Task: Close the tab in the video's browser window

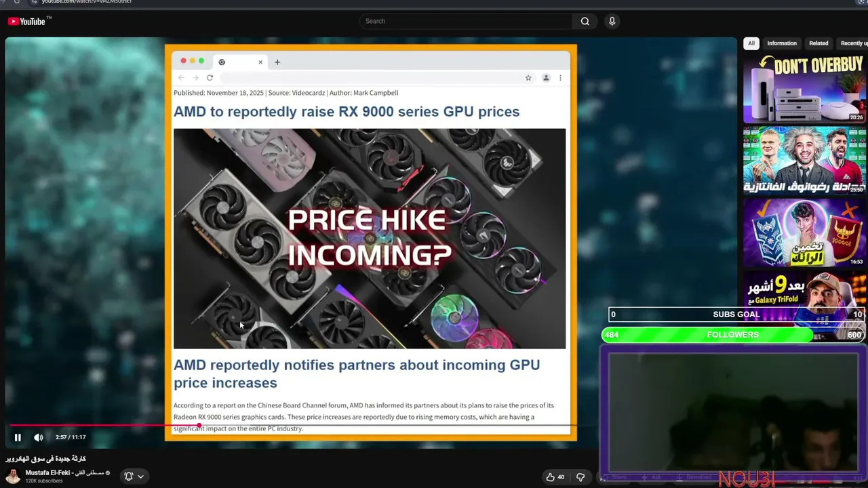Action: [x=260, y=62]
